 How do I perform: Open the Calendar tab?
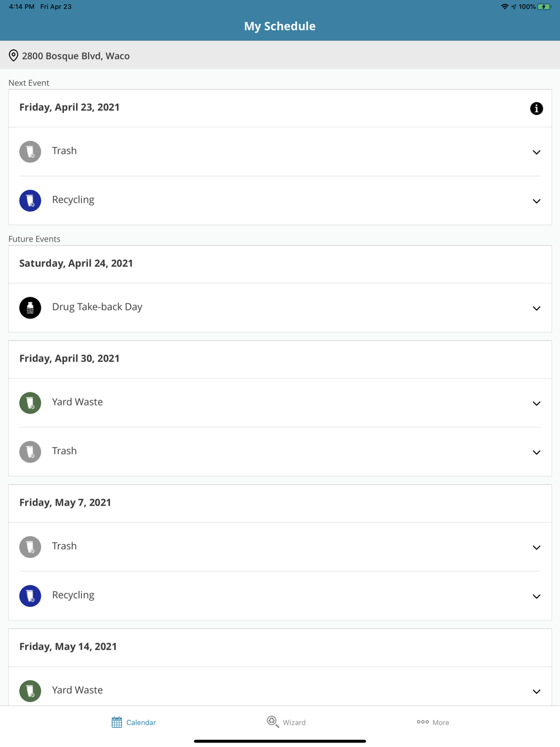point(133,722)
